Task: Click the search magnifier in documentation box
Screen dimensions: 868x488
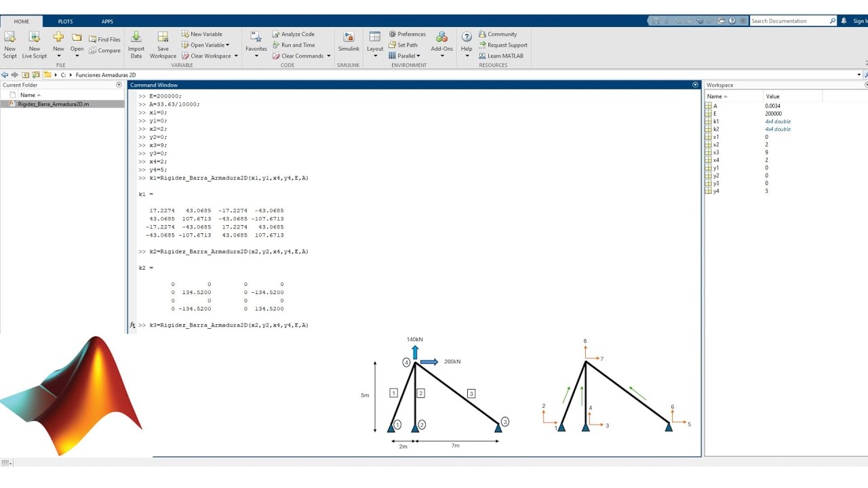Action: (833, 21)
